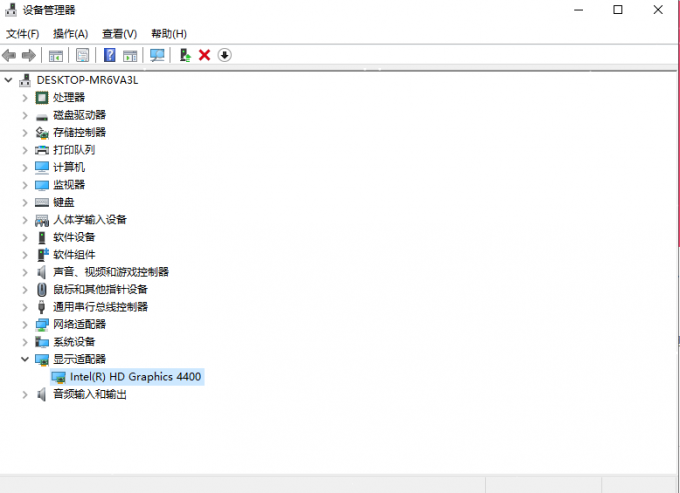Image resolution: width=680 pixels, height=493 pixels.
Task: Select Intel(R) HD Graphics 4400 device
Action: (135, 377)
